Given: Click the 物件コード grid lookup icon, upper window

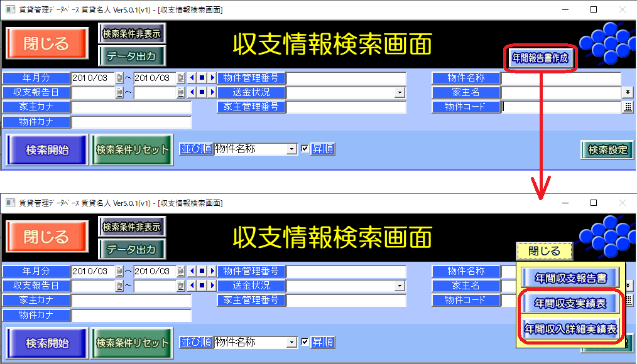Looking at the screenshot, I should pyautogui.click(x=627, y=107).
